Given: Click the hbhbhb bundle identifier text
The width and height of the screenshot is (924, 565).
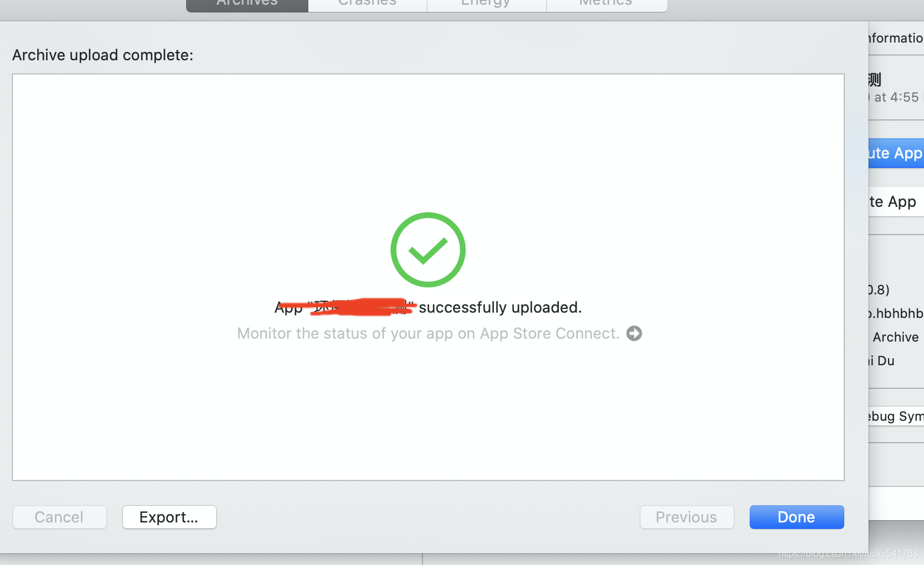Looking at the screenshot, I should coord(896,313).
